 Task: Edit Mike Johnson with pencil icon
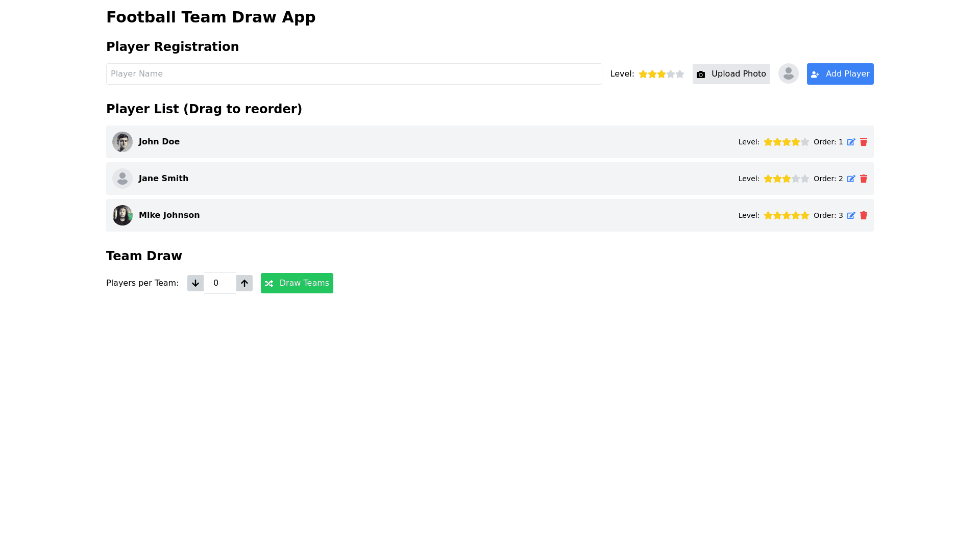(x=851, y=216)
